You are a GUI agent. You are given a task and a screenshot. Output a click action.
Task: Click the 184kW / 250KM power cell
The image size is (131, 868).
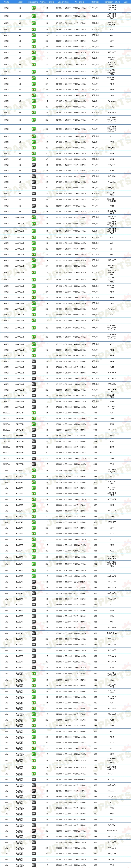[80, 113]
